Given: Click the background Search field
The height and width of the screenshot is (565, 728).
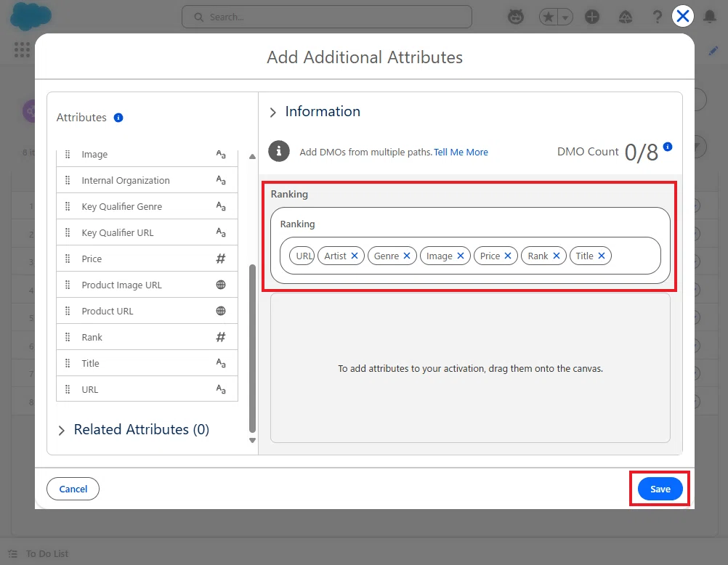Looking at the screenshot, I should 327,17.
